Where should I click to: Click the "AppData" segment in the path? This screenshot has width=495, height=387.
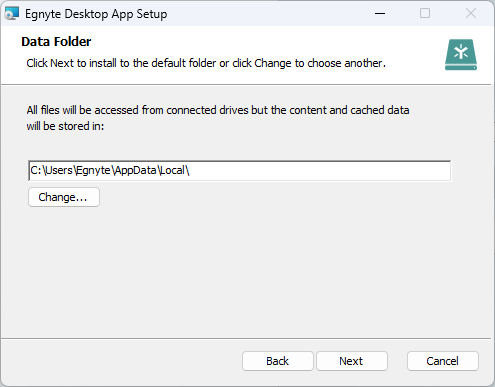pyautogui.click(x=136, y=171)
